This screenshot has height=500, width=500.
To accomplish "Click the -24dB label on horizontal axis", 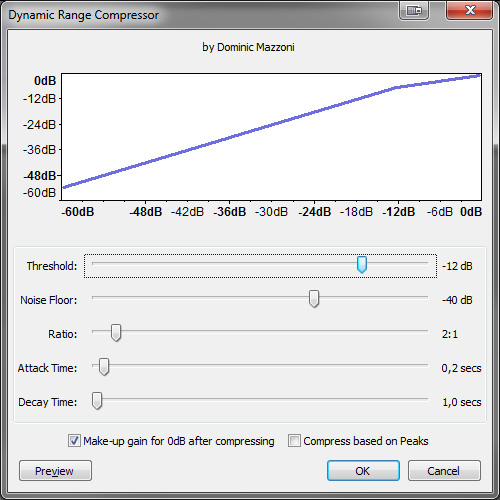I will (314, 212).
